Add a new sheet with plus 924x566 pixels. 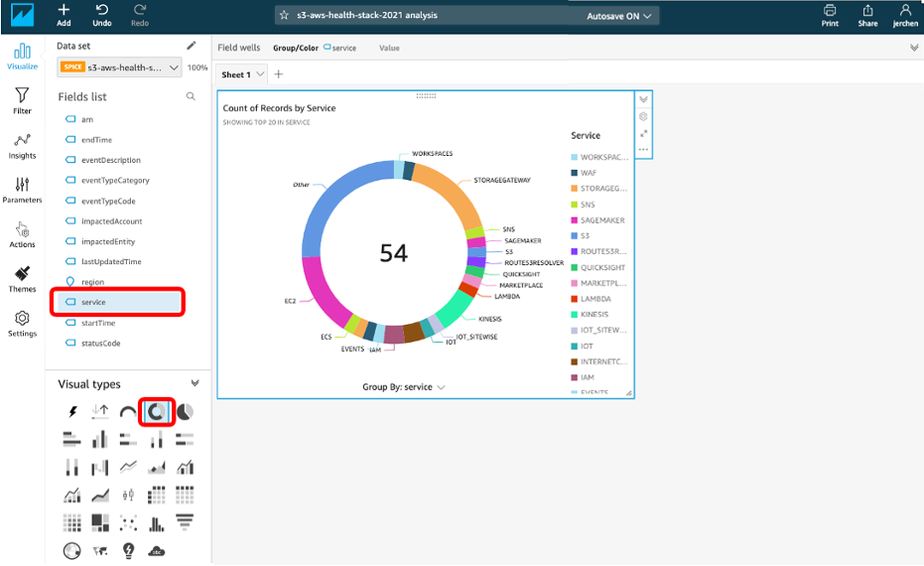(279, 73)
